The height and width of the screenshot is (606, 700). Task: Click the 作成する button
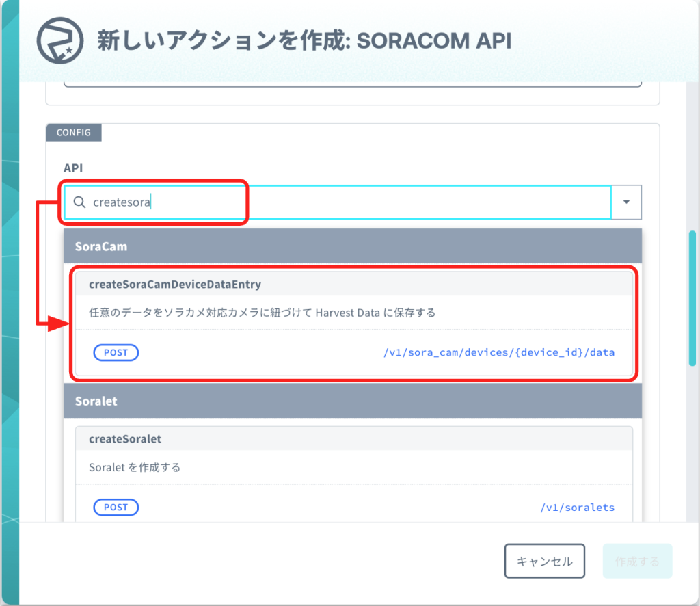[x=638, y=561]
